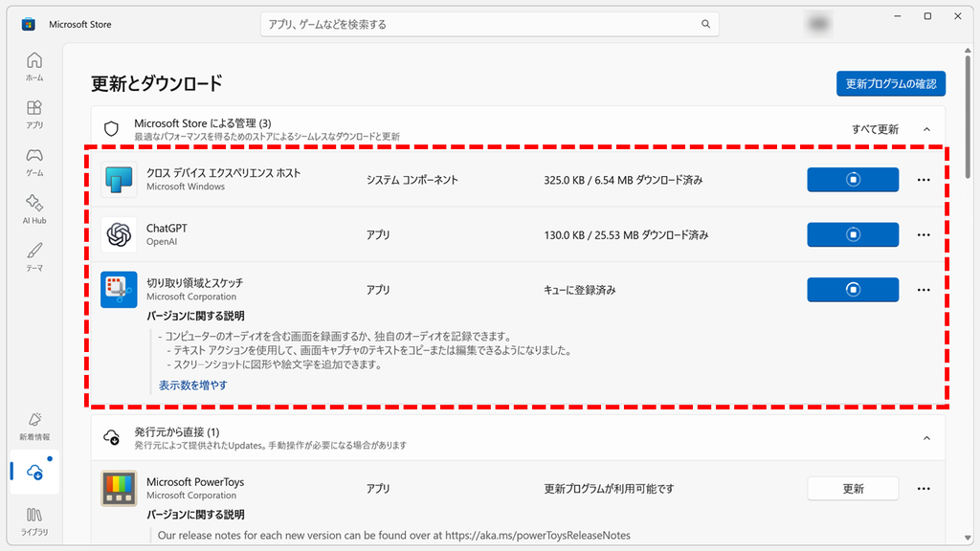This screenshot has height=551, width=980.
Task: Click すべて更新 to update all
Action: tap(875, 129)
